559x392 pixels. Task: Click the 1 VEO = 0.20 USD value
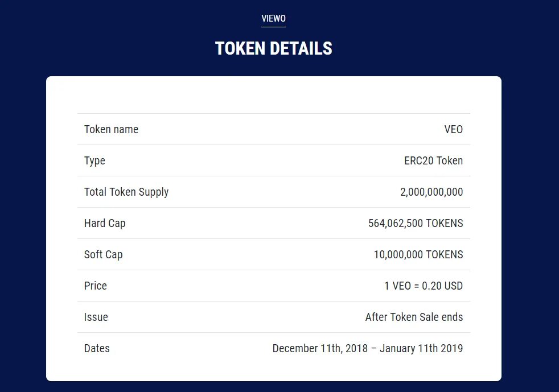tap(424, 286)
